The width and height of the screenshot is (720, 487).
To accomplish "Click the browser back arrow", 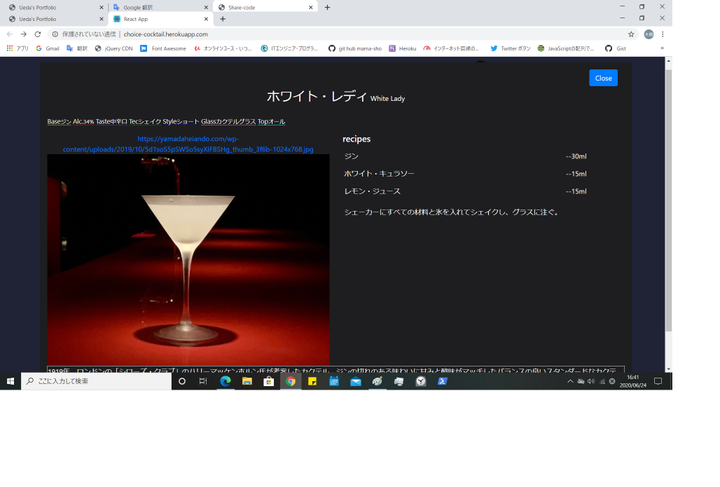I will pyautogui.click(x=10, y=34).
